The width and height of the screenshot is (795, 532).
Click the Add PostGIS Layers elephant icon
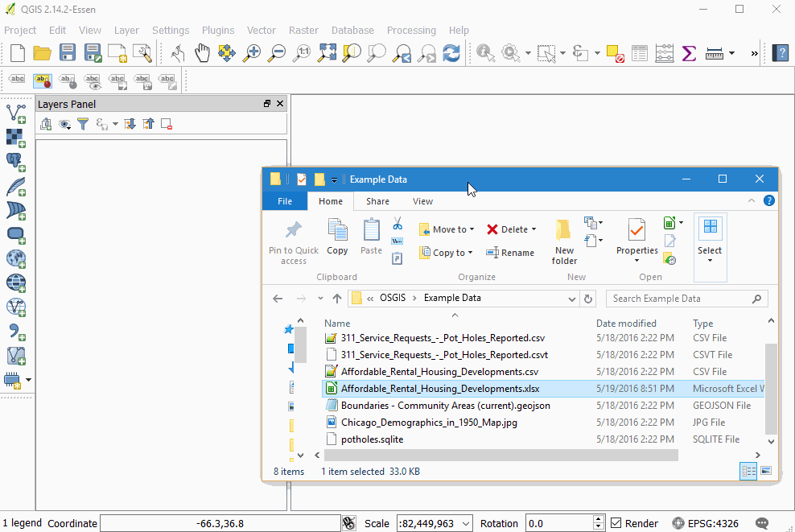pyautogui.click(x=16, y=162)
